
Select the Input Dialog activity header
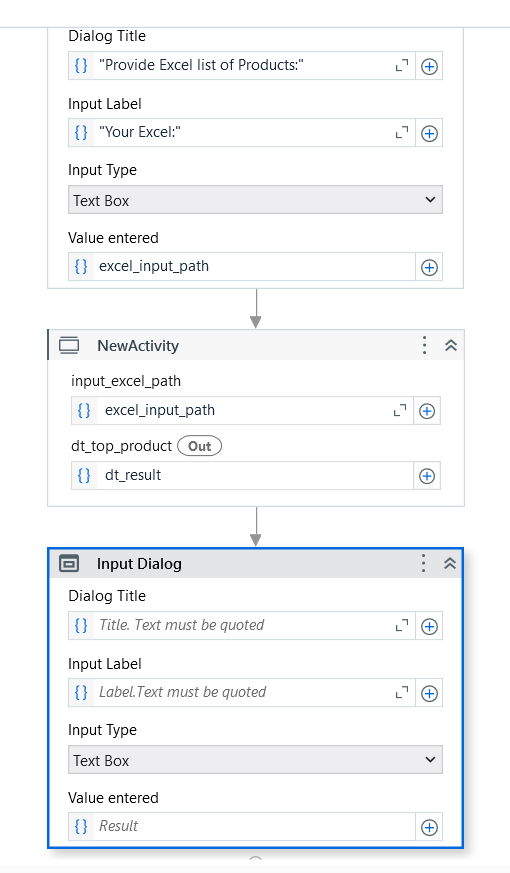(256, 563)
